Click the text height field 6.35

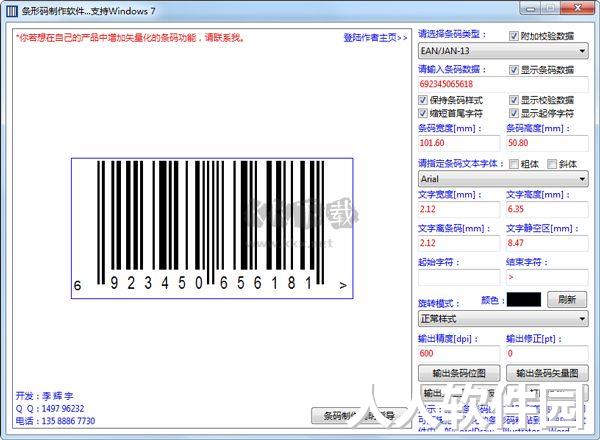point(547,209)
